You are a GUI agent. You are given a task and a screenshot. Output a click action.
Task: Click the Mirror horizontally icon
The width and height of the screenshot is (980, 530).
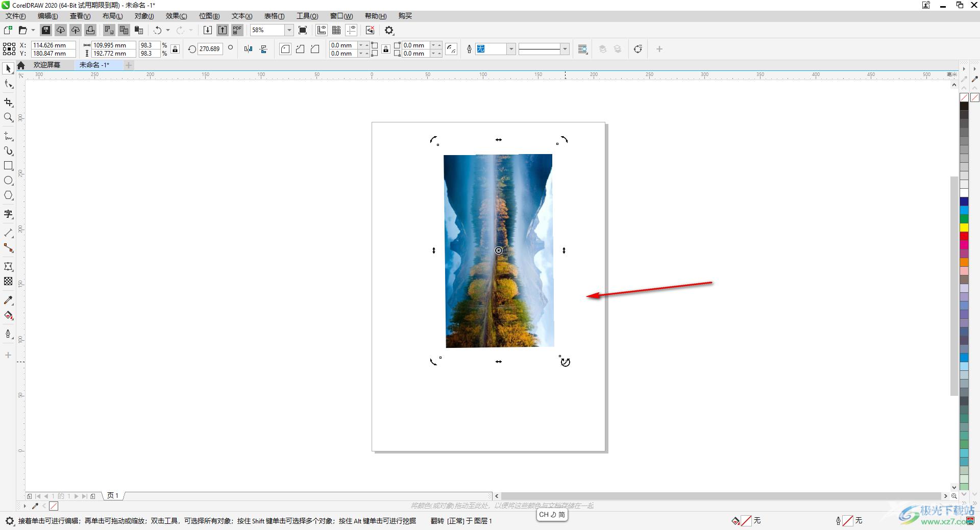(x=249, y=49)
